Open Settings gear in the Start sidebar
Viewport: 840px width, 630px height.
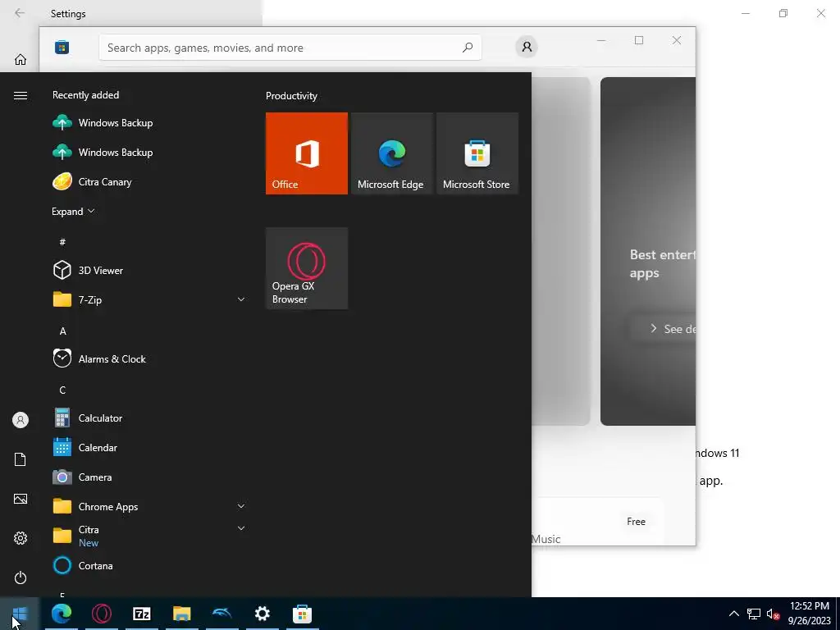(x=21, y=538)
